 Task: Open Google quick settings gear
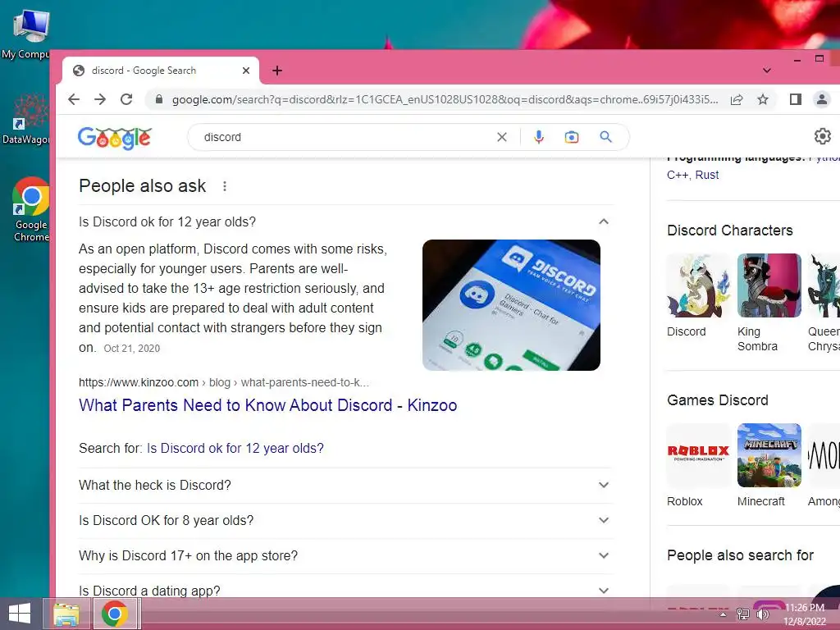822,137
